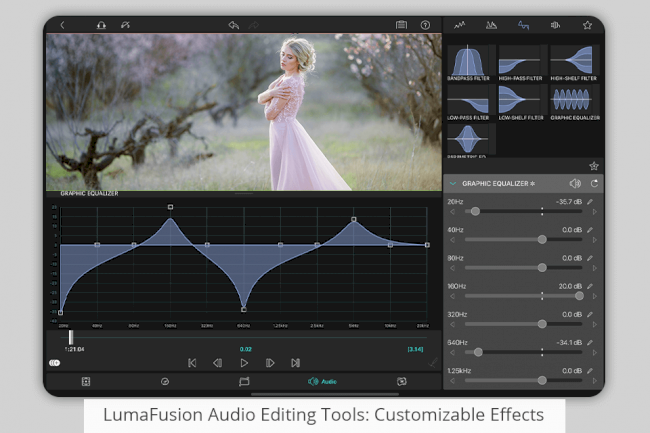This screenshot has width=650, height=433.
Task: Click the video preview frame
Action: click(x=244, y=112)
